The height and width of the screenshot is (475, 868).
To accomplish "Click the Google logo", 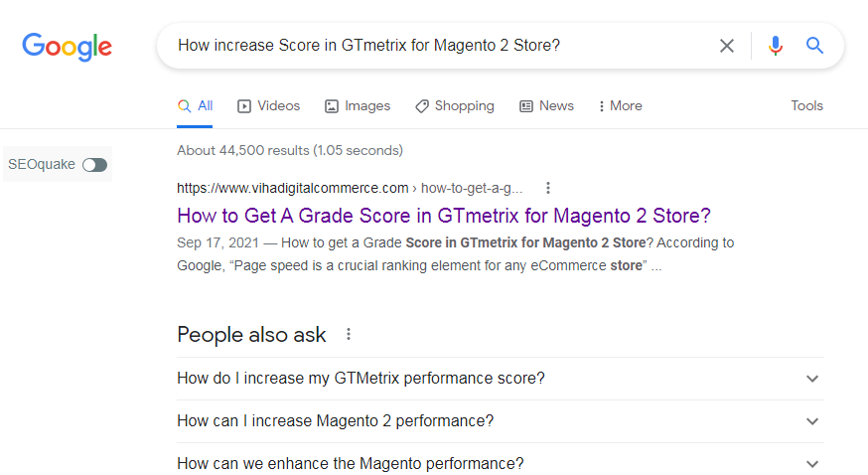I will click(67, 47).
